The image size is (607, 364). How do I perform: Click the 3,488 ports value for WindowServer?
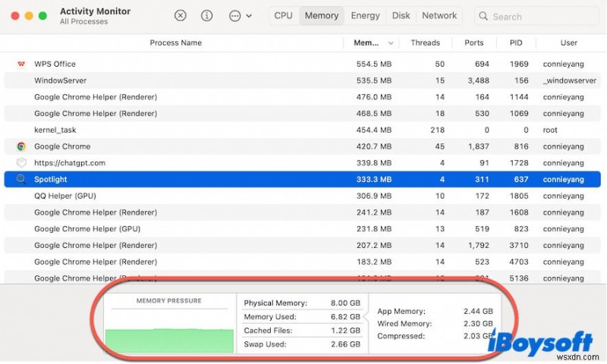pos(478,80)
